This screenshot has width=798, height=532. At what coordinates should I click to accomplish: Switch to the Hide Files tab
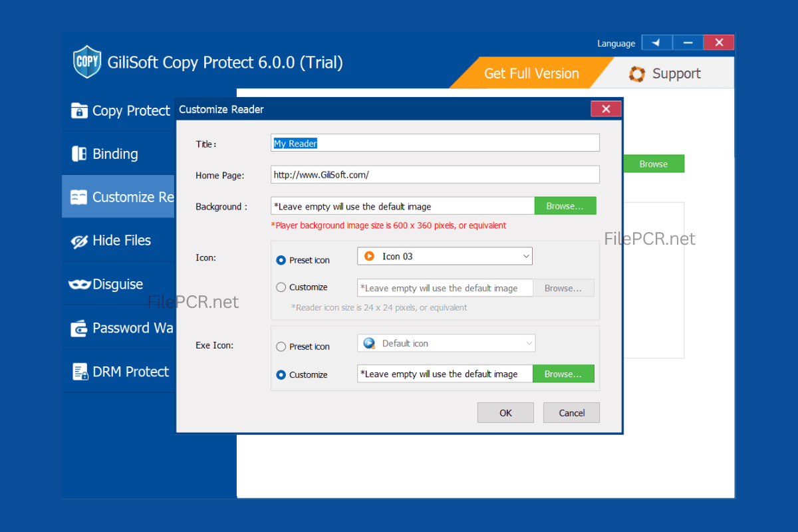118,241
